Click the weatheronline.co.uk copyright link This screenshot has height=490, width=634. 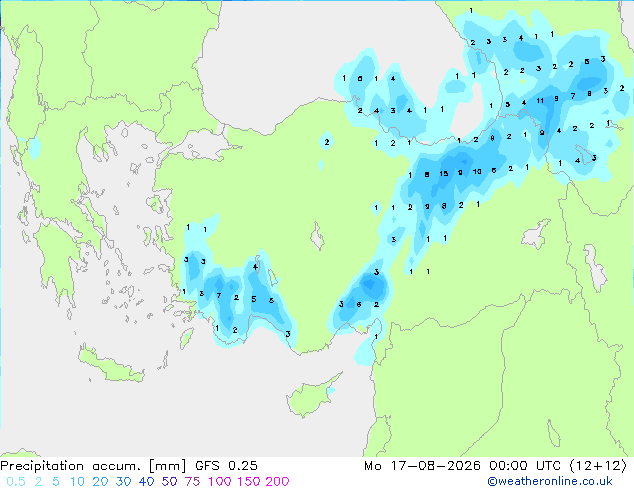click(550, 481)
